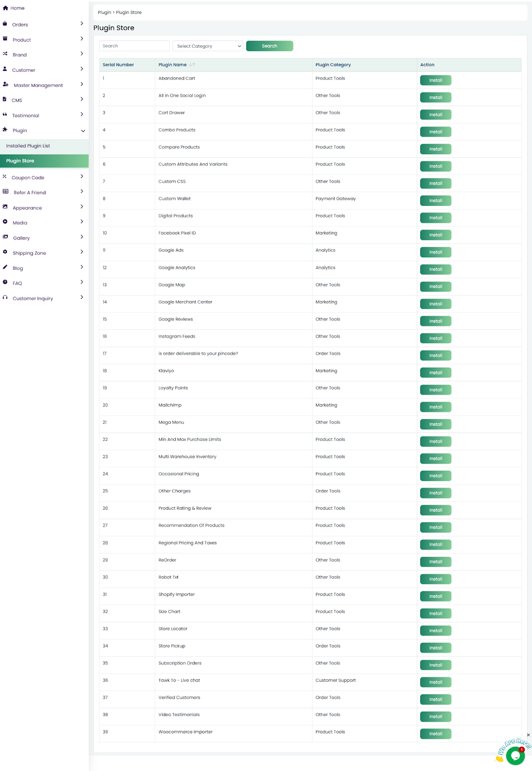Screen dimensions: 532x771
Task: Collapse the Plugin menu chevron
Action: tap(82, 131)
